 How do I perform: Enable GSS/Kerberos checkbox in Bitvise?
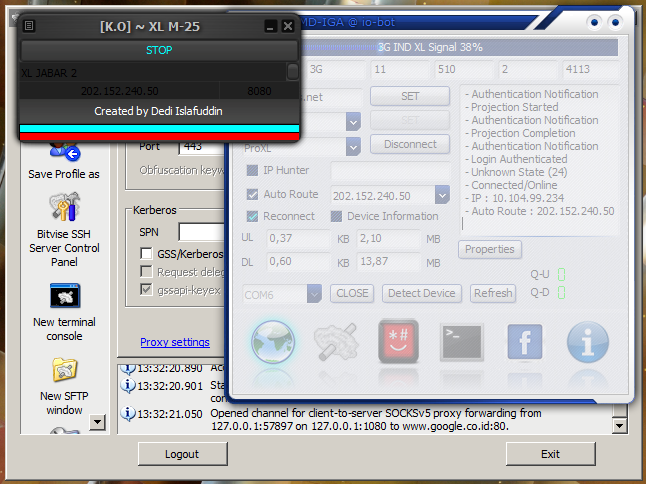(x=146, y=253)
